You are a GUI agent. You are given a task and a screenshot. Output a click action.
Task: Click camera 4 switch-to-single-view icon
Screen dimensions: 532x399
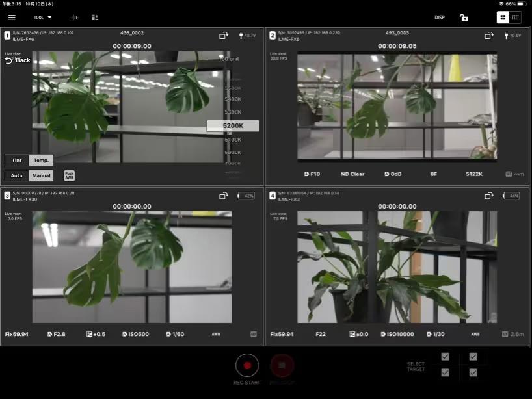coord(488,196)
